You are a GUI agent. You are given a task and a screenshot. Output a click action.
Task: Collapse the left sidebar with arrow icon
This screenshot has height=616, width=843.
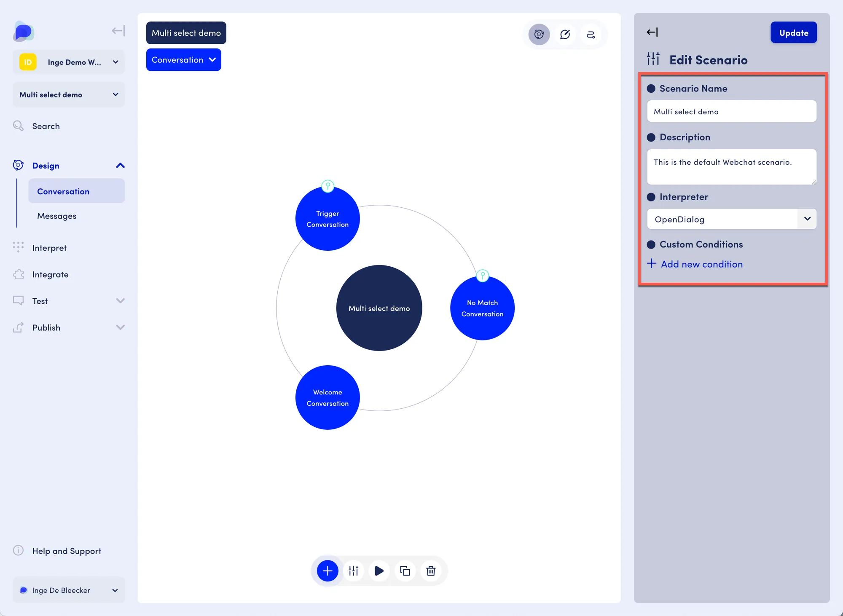(x=118, y=31)
